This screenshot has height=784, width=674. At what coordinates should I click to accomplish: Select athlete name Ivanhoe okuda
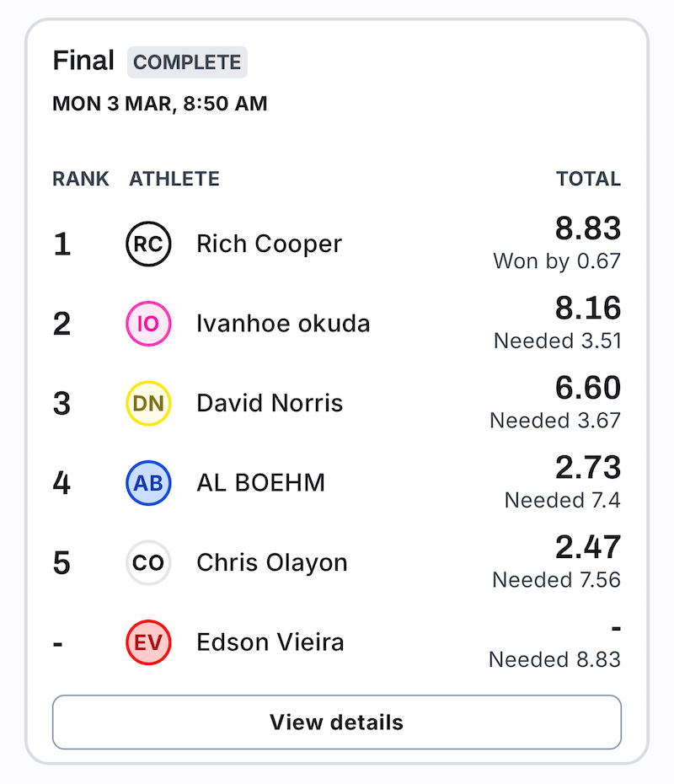(x=283, y=324)
